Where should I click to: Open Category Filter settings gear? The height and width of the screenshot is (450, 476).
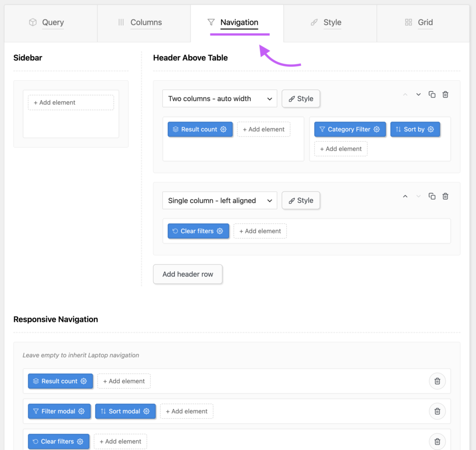pyautogui.click(x=377, y=130)
